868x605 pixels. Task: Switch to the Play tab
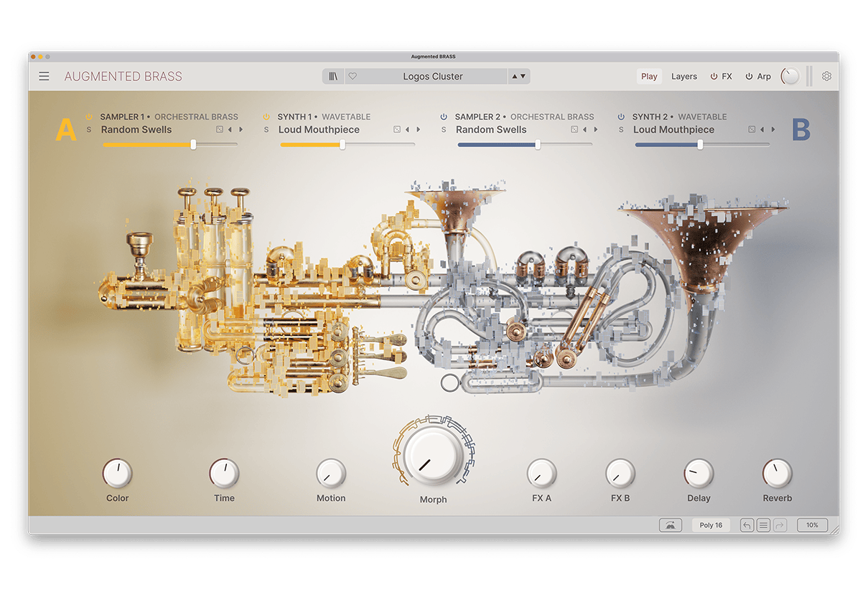click(649, 76)
